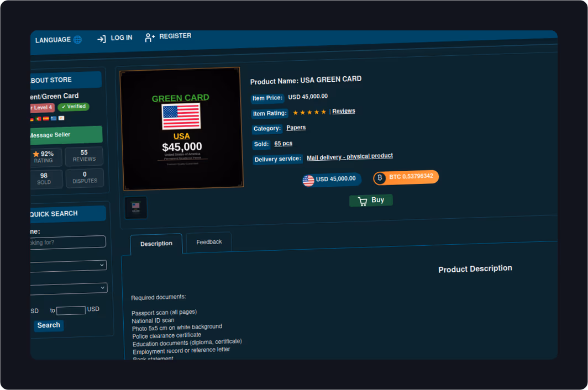
Task: Click the 'Employment record or reference letter' line
Action: pos(181,351)
